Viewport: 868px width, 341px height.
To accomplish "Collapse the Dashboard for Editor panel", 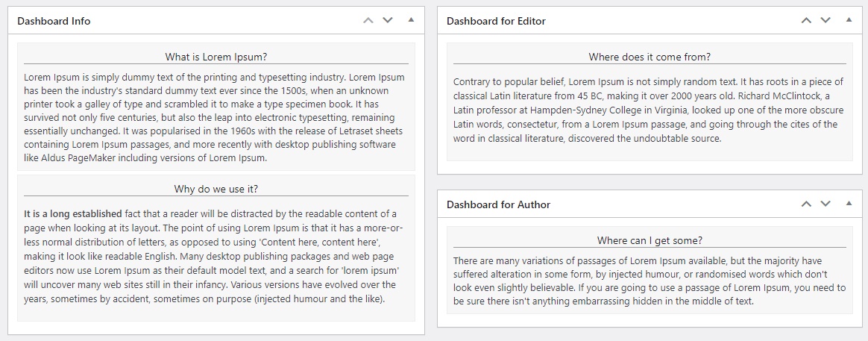I will [849, 20].
